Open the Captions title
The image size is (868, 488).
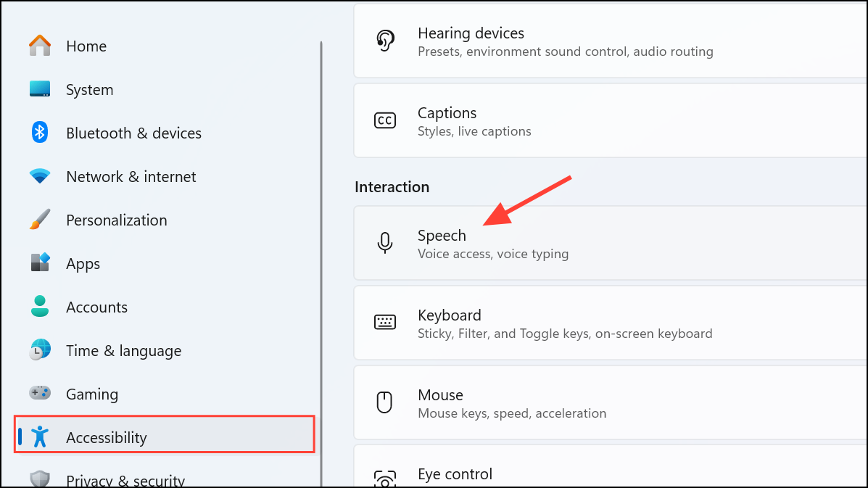tap(447, 113)
